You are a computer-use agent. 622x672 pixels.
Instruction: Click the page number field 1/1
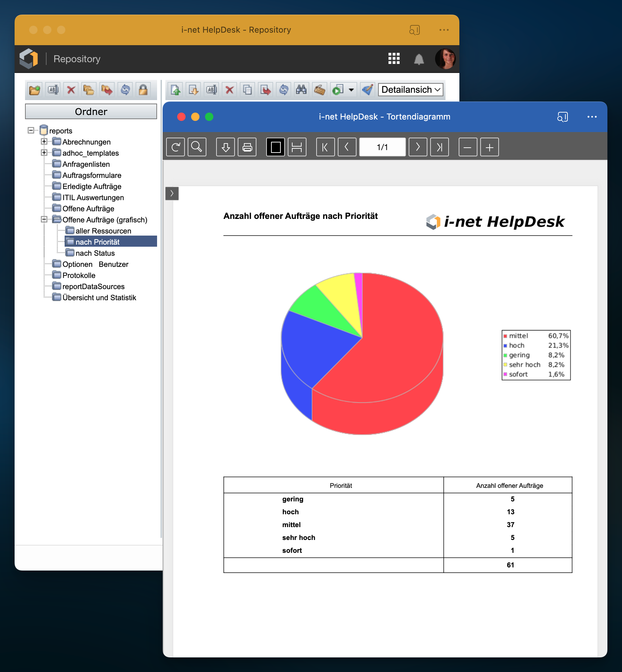(383, 147)
